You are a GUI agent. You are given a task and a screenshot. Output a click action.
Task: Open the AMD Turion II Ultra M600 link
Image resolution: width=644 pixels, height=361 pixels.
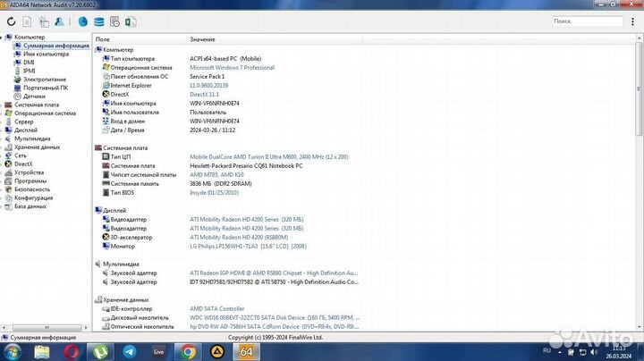click(269, 156)
